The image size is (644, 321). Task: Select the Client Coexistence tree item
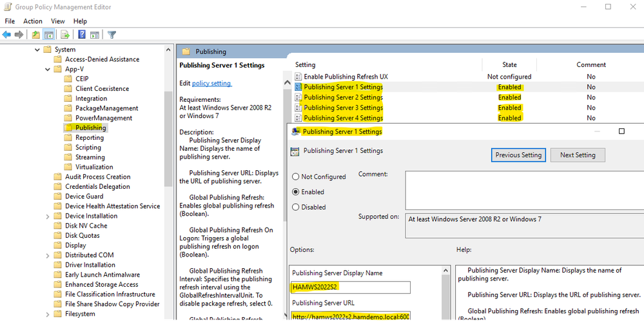click(x=102, y=89)
